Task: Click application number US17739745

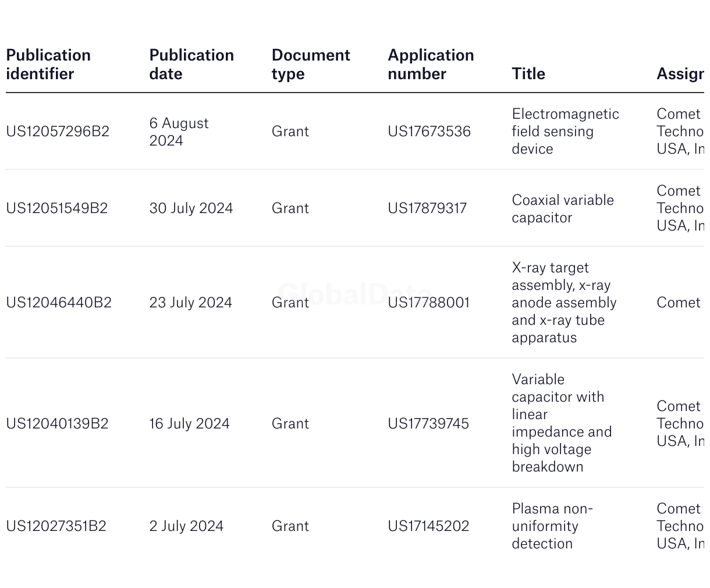Action: pyautogui.click(x=428, y=424)
